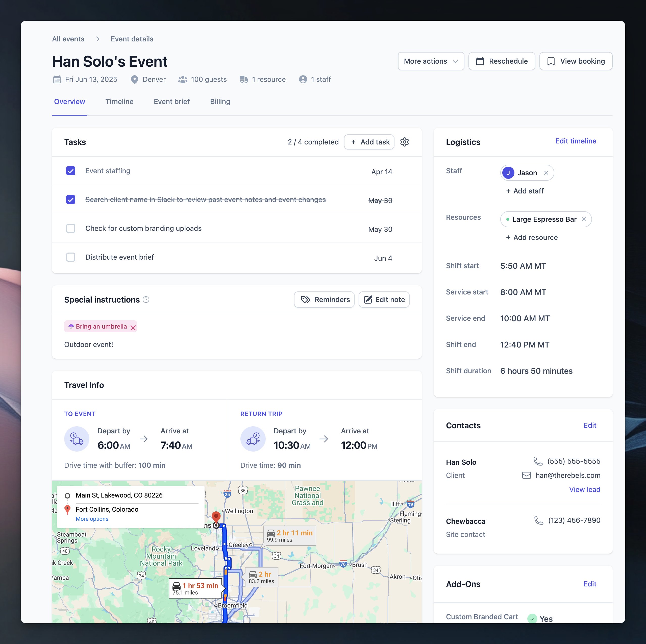Viewport: 646px width, 644px height.
Task: Dismiss the Bring an umbrella tag
Action: pos(133,327)
